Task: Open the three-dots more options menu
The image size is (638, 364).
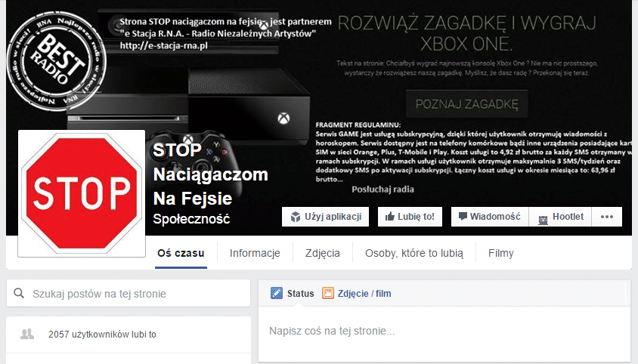Action: (607, 217)
